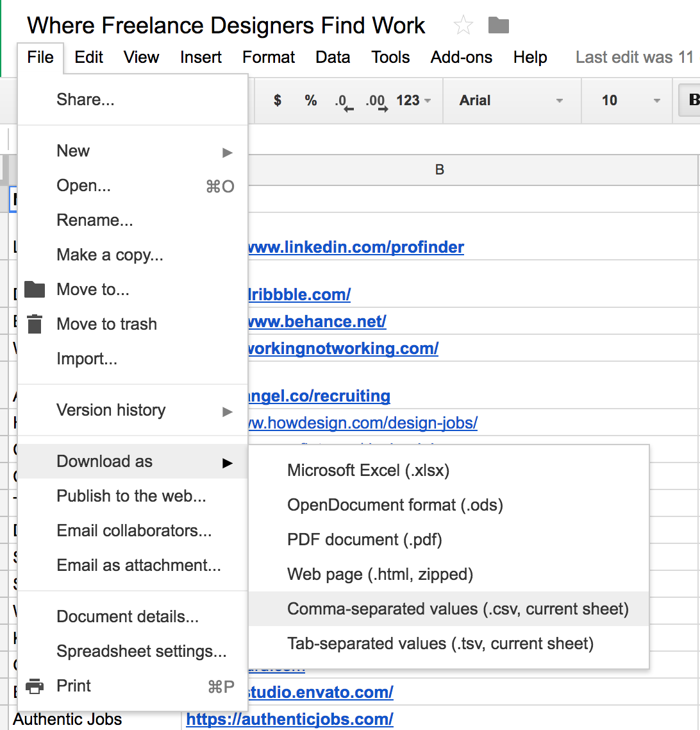Screen dimensions: 700x730
Task: Open the studio.envato.com link
Action: point(321,692)
